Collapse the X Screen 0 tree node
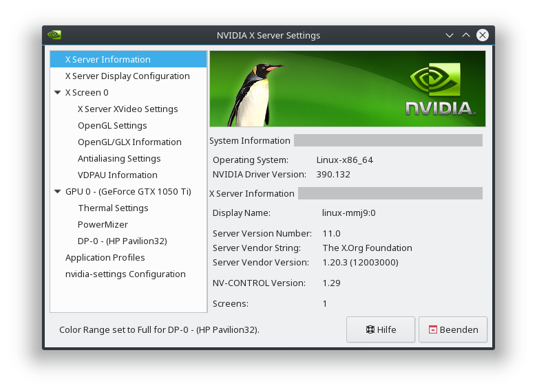The image size is (537, 392). click(x=58, y=92)
